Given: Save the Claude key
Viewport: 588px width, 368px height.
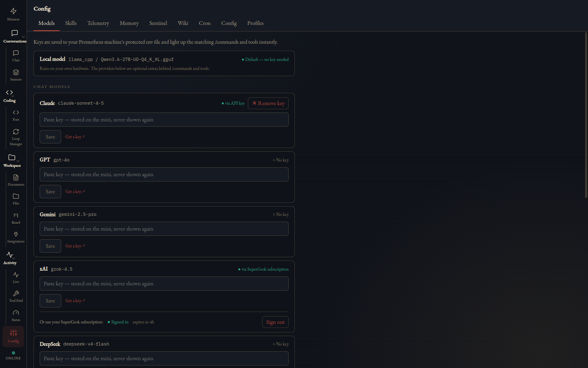Looking at the screenshot, I should point(50,137).
